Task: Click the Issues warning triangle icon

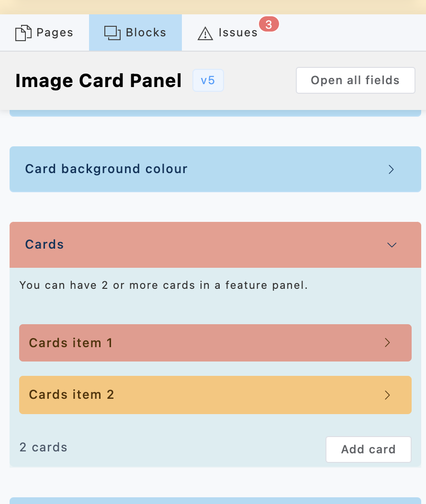Action: [205, 33]
